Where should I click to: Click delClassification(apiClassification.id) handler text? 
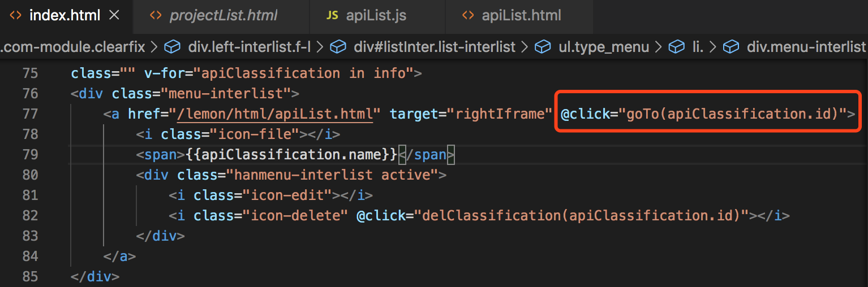(581, 215)
